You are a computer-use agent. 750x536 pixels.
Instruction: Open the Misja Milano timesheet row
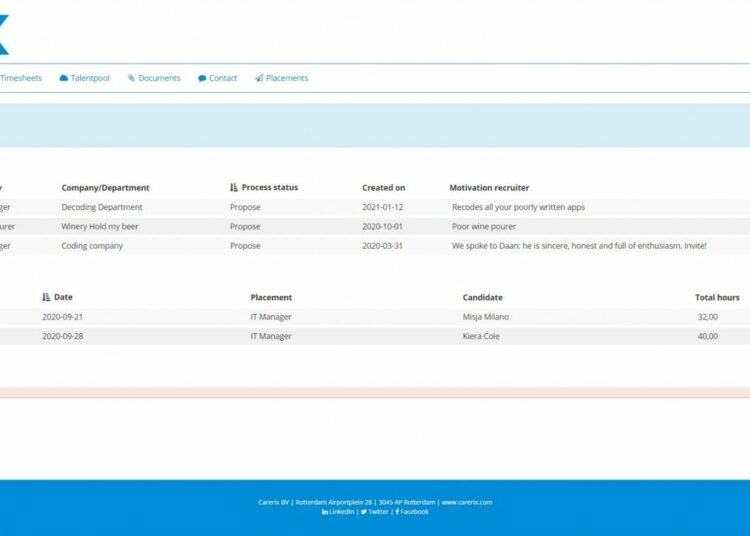(485, 317)
